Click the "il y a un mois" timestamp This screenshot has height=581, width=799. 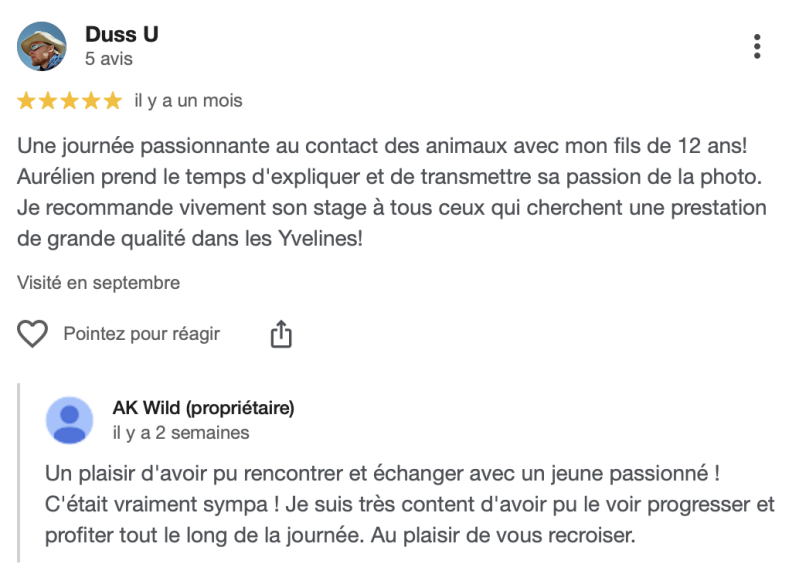(188, 101)
